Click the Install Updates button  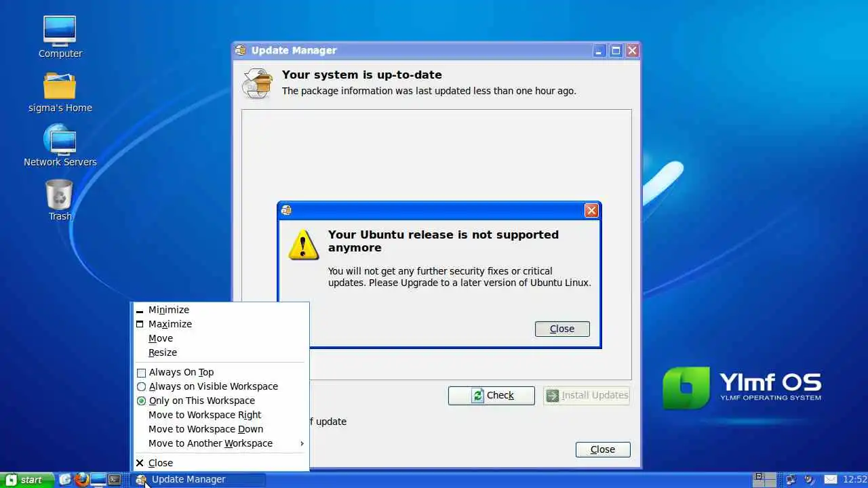click(x=587, y=395)
